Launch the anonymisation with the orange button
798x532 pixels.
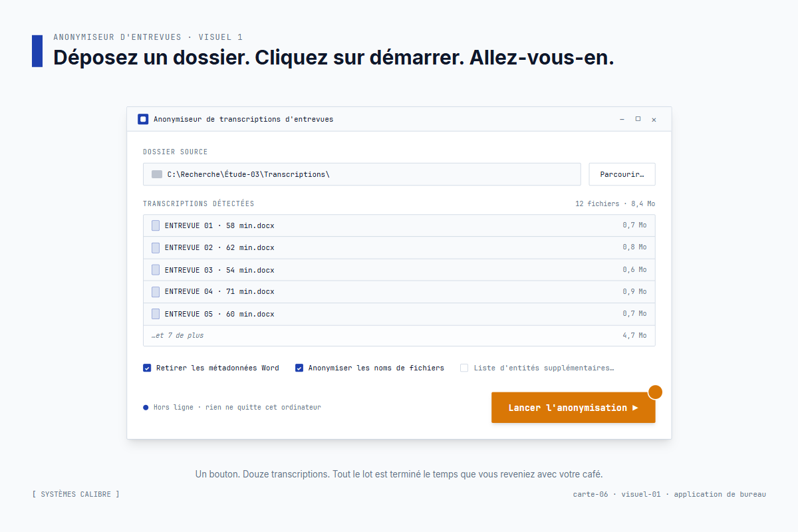click(x=573, y=407)
